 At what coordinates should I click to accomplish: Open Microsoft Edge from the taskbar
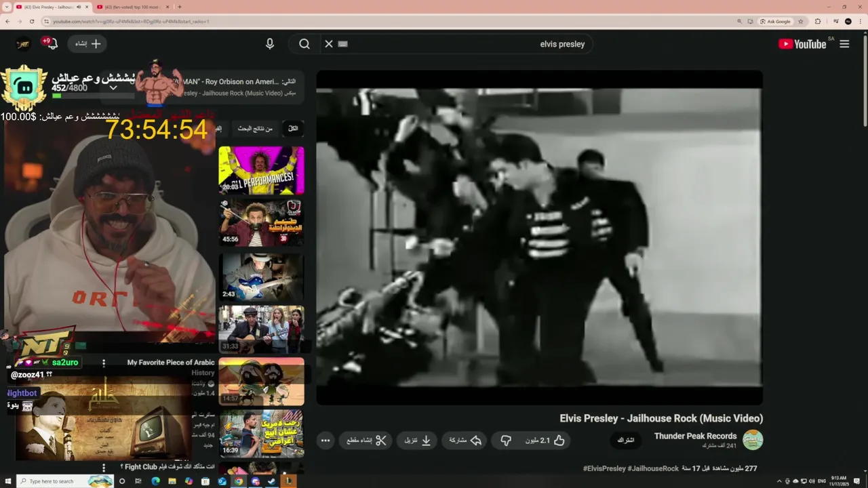pos(155,481)
